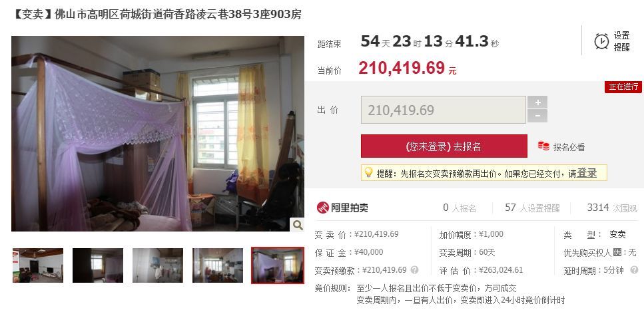This screenshot has height=318, width=644.
Task: Click help icon next to 变卖预缴款
Action: click(x=414, y=270)
